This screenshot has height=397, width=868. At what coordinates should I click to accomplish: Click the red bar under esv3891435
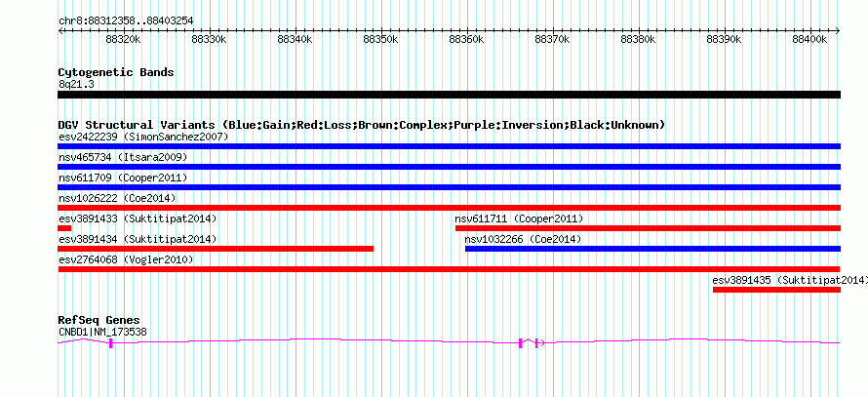pos(776,290)
